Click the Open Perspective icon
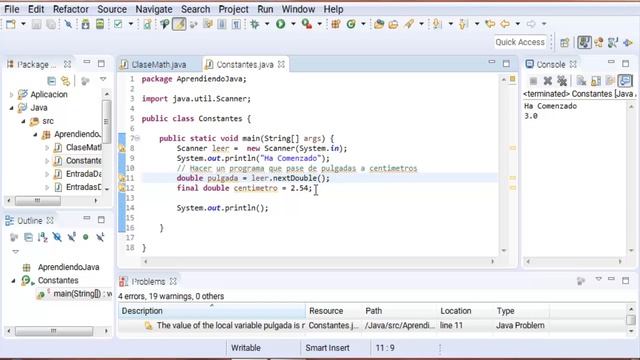 pos(565,42)
